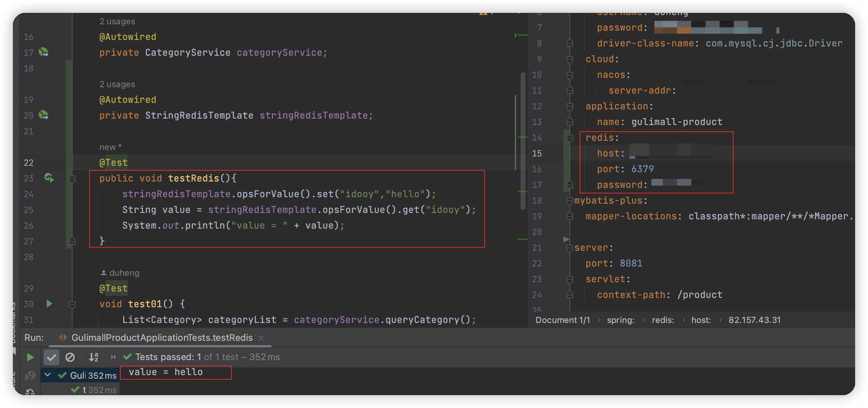
Task: Click the 'redis:' breadcrumb item
Action: tap(663, 320)
